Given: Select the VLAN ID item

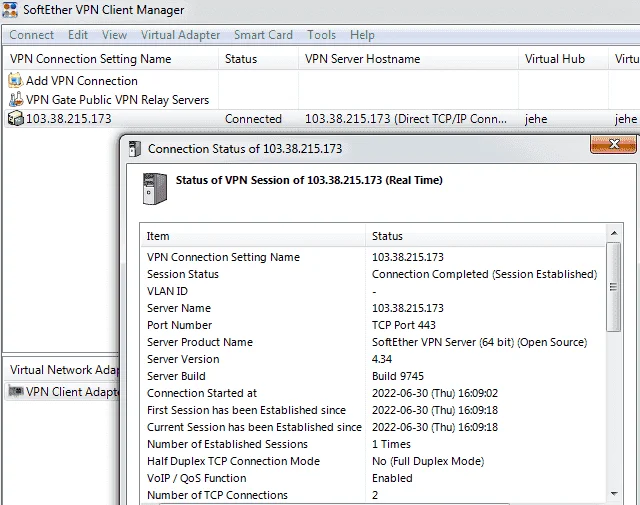Looking at the screenshot, I should click(x=167, y=291).
